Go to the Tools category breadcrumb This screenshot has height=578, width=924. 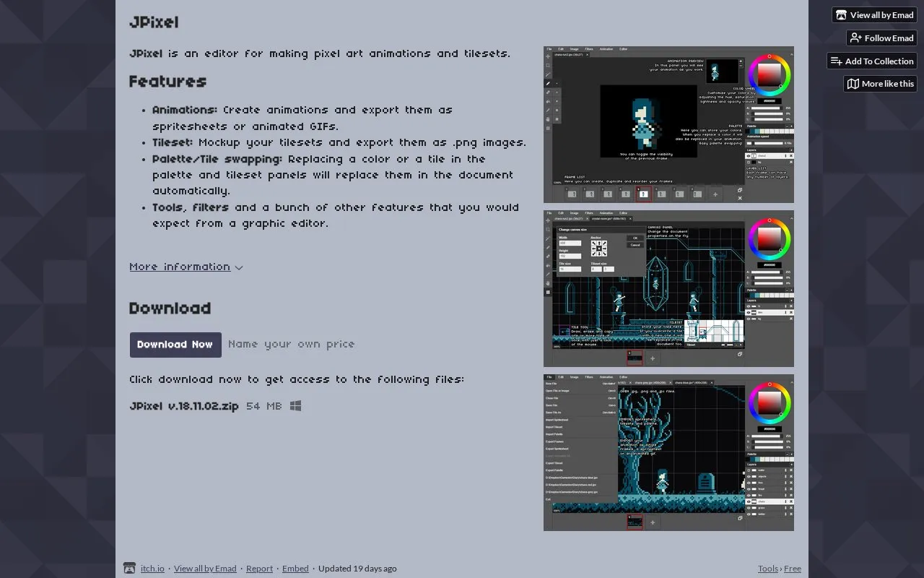(x=768, y=569)
